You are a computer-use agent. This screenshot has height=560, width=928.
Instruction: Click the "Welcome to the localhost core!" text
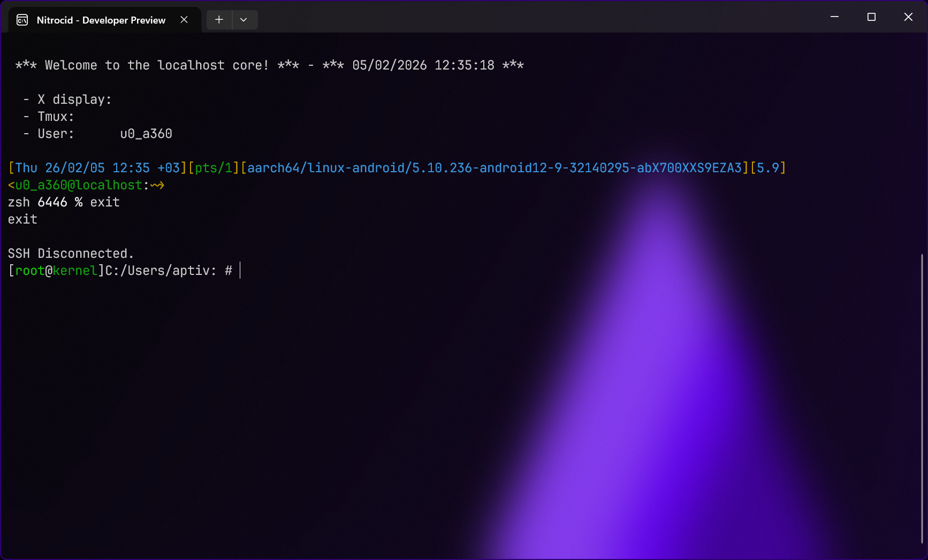click(156, 65)
